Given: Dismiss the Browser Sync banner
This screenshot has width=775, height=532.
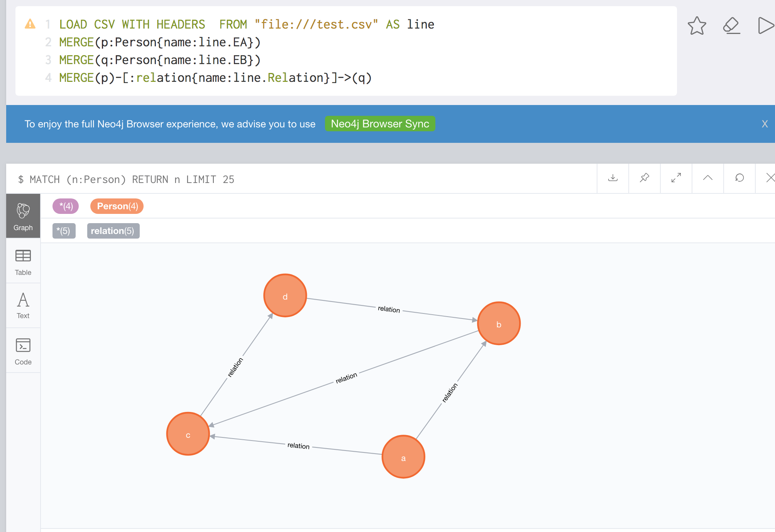Looking at the screenshot, I should (765, 124).
